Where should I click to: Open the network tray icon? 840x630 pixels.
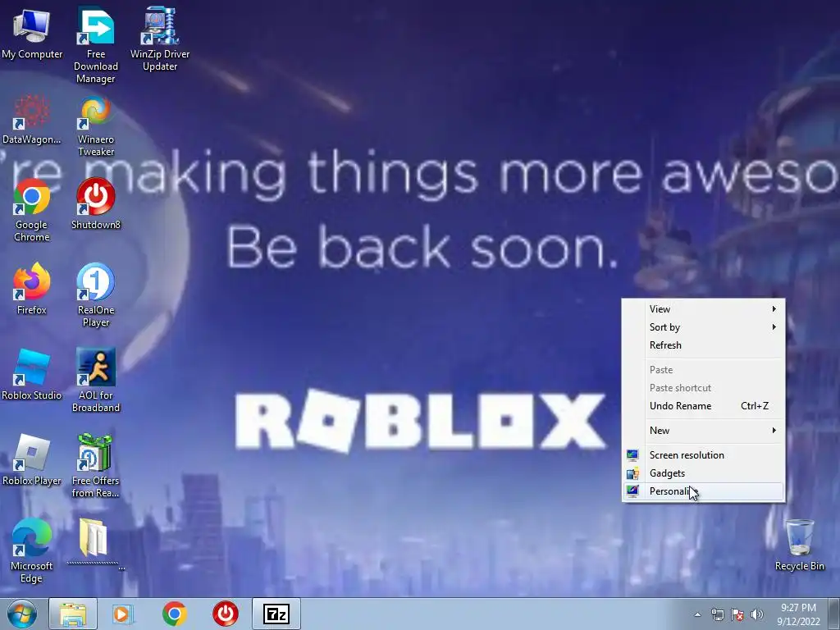(717, 614)
